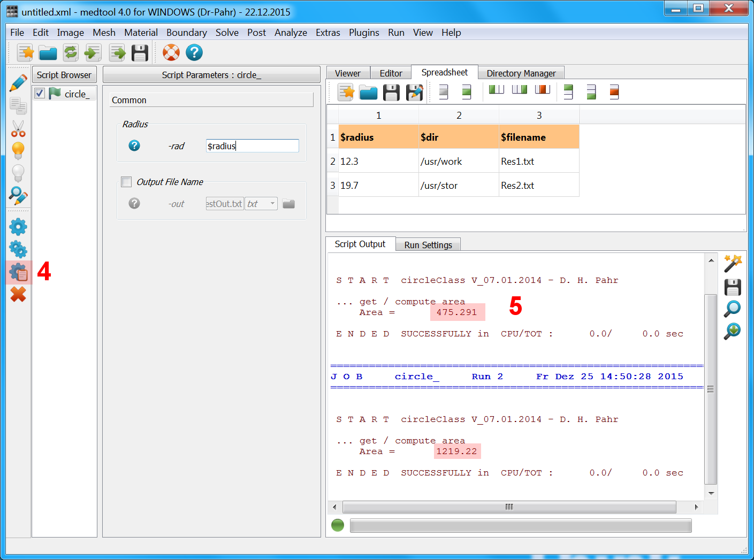Open spreadsheet file with blue folder icon
The height and width of the screenshot is (560, 754).
(369, 93)
